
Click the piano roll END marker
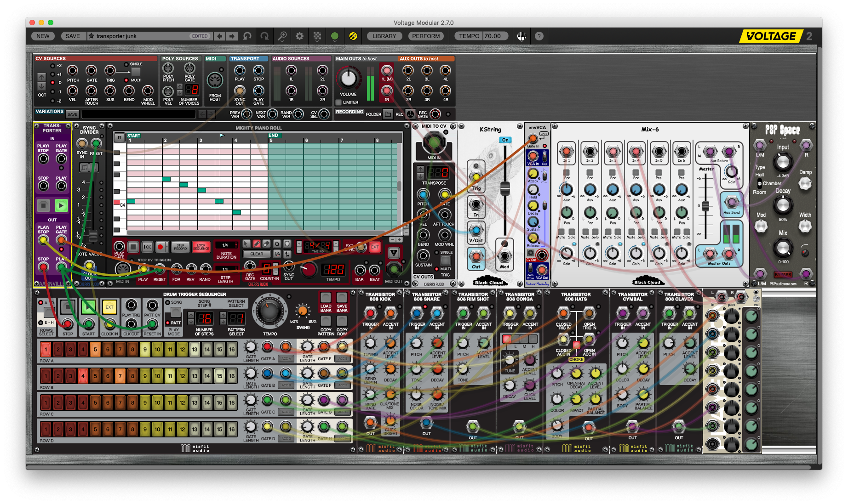(x=274, y=136)
